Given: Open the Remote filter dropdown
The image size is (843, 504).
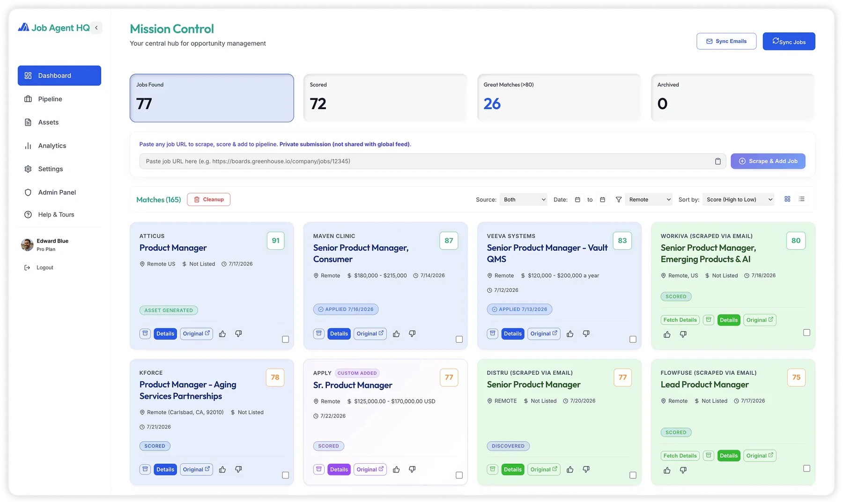Looking at the screenshot, I should 649,200.
